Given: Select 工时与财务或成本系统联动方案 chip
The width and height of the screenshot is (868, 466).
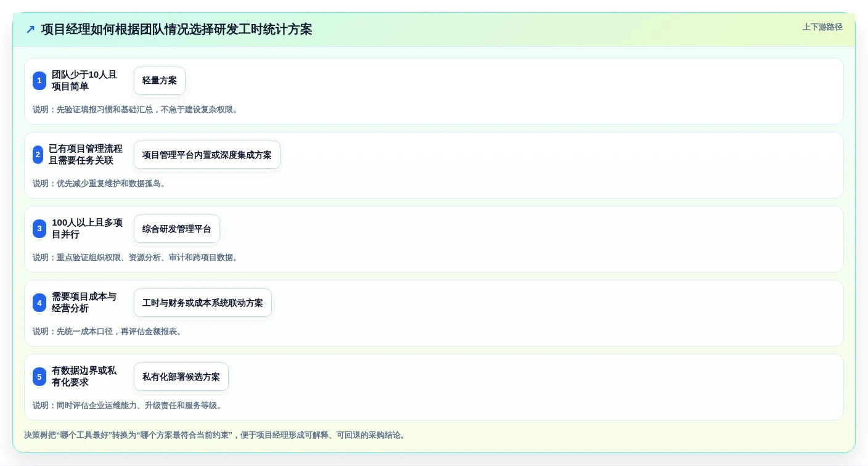Looking at the screenshot, I should (x=203, y=303).
